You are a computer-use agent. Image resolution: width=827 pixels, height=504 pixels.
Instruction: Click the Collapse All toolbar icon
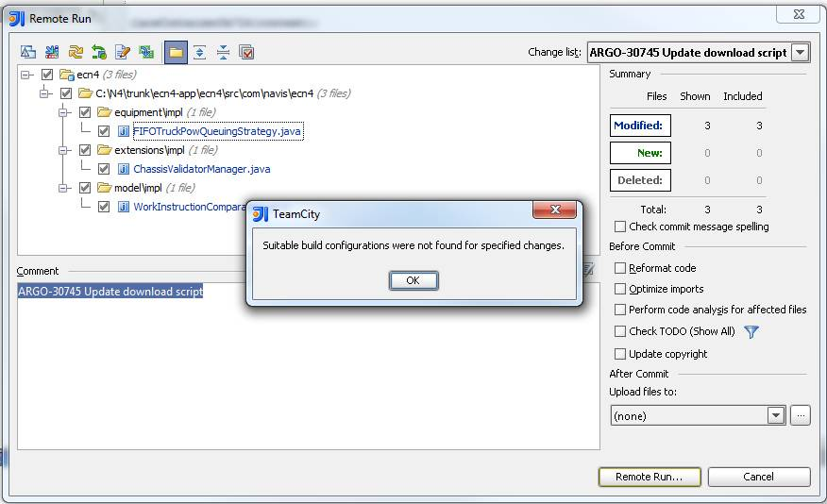tap(223, 52)
